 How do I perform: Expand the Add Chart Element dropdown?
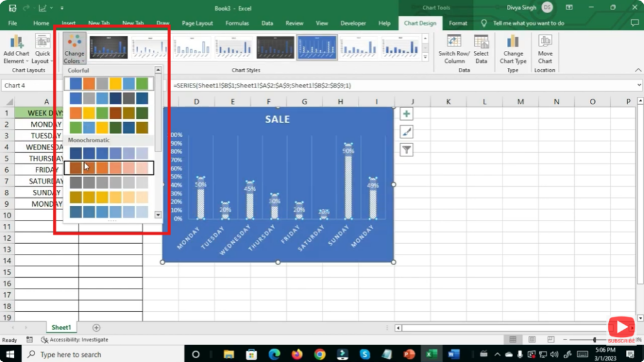(x=16, y=49)
